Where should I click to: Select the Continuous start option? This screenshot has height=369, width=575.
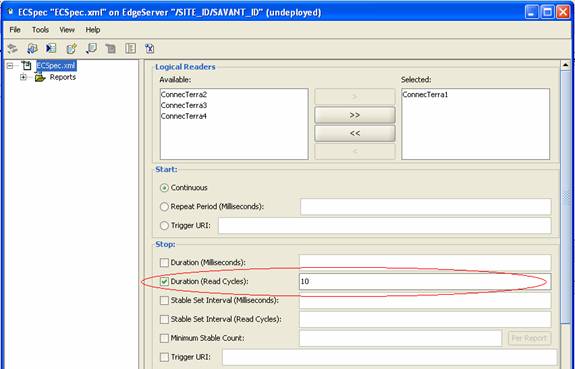click(164, 188)
